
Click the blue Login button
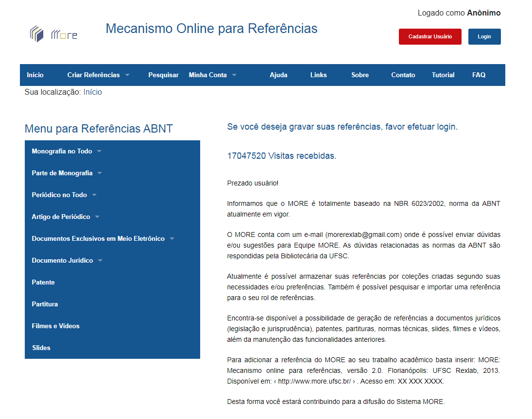(x=484, y=37)
